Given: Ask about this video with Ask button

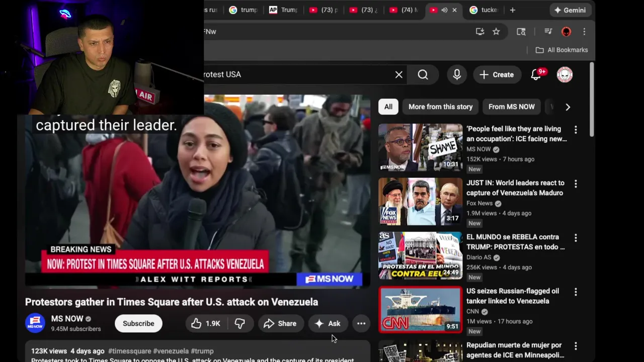Looking at the screenshot, I should (328, 324).
